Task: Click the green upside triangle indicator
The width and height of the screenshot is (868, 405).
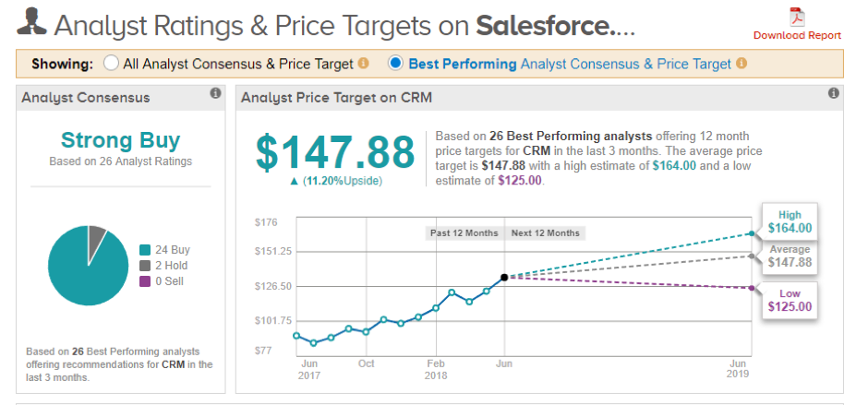Action: point(294,181)
